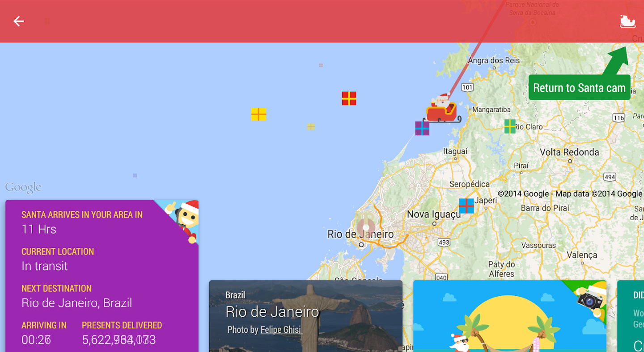Click the Vassouras map label
The width and height of the screenshot is (644, 352).
539,245
